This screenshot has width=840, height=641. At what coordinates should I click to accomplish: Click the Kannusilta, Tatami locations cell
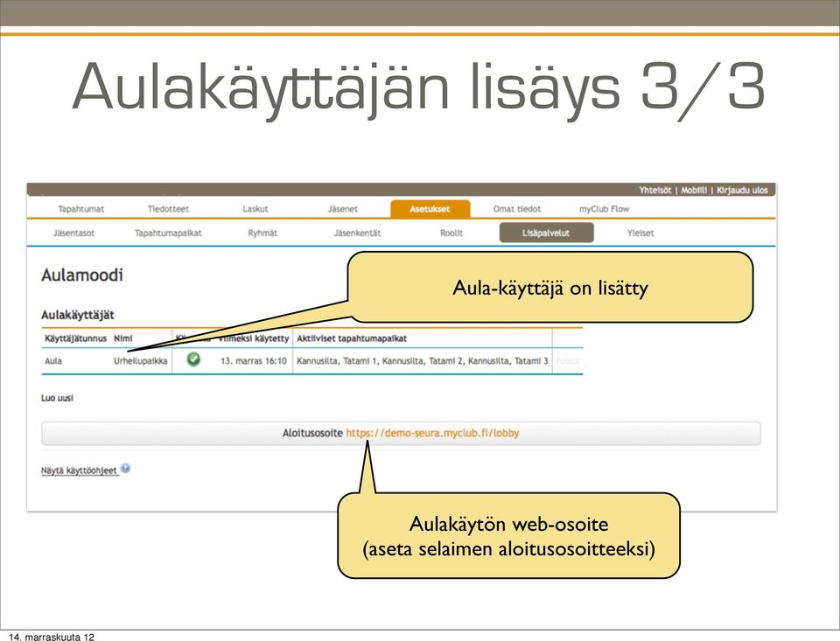422,361
